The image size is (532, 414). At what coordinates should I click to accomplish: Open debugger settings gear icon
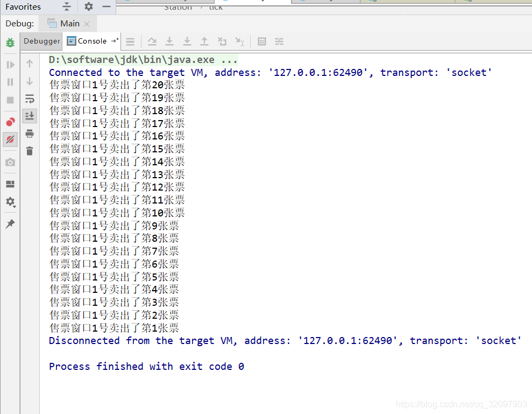[x=10, y=202]
